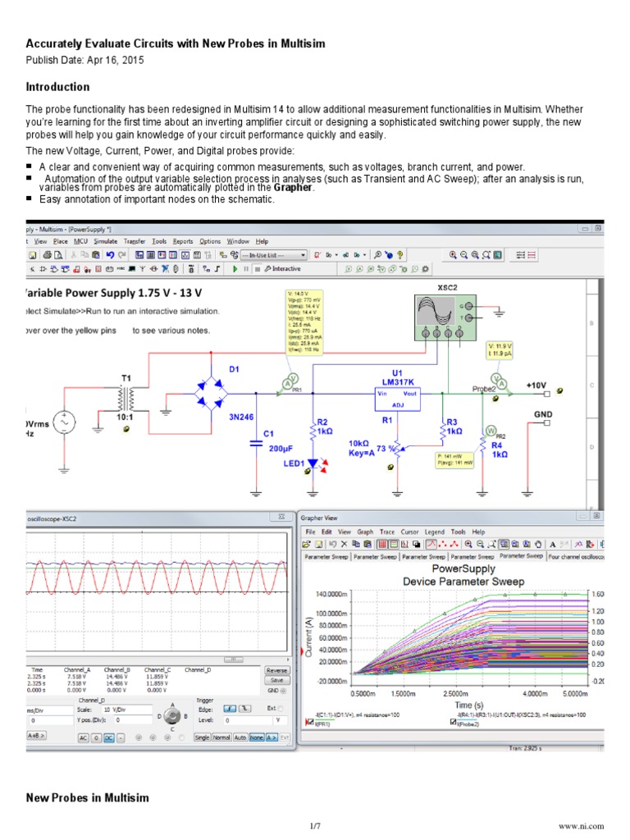Click the trigger Level input field
630x840 pixels.
pos(248,720)
